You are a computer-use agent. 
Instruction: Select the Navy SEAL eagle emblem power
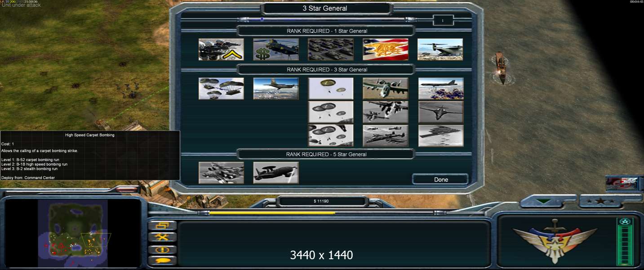coord(386,49)
